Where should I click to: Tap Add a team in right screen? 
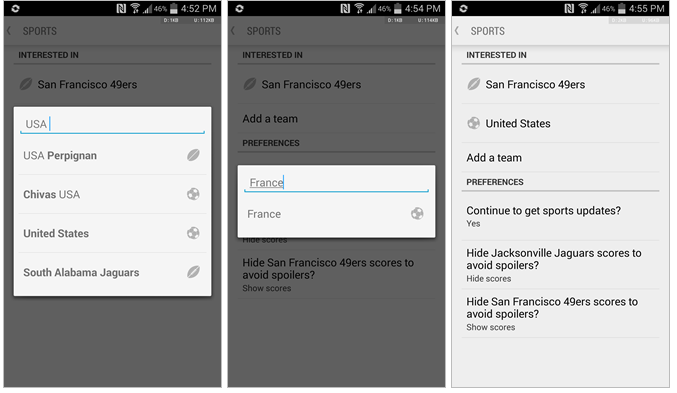click(x=560, y=158)
